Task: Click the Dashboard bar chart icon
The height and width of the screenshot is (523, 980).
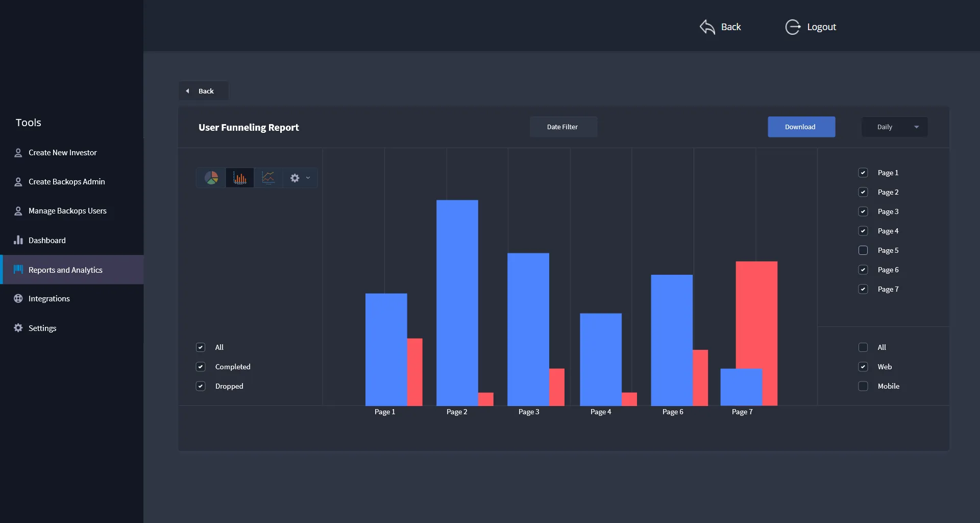Action: (x=18, y=240)
